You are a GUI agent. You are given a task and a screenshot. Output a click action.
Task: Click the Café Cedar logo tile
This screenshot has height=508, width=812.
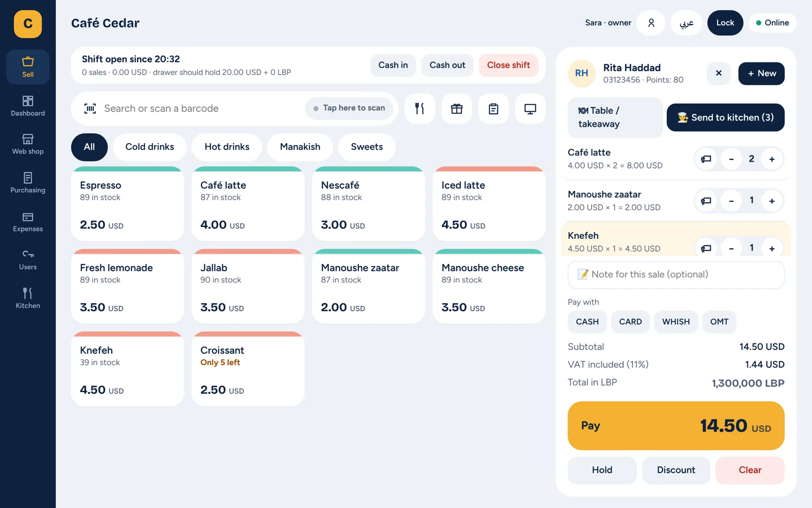pos(28,24)
